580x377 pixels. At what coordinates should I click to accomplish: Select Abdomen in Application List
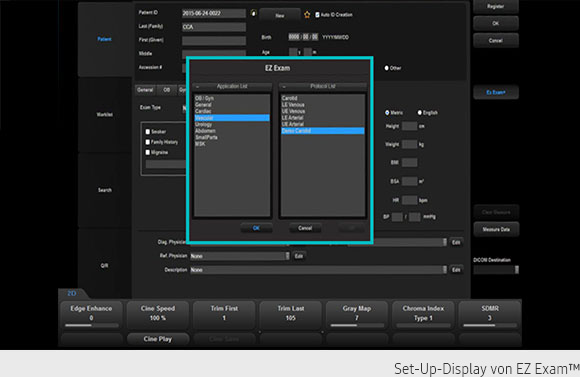tap(232, 131)
